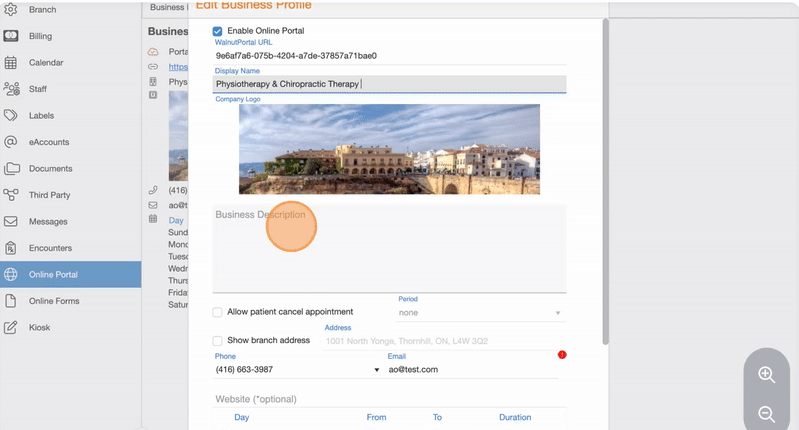Expand the Phone number dropdown arrow
799x430 pixels.
[x=377, y=370]
